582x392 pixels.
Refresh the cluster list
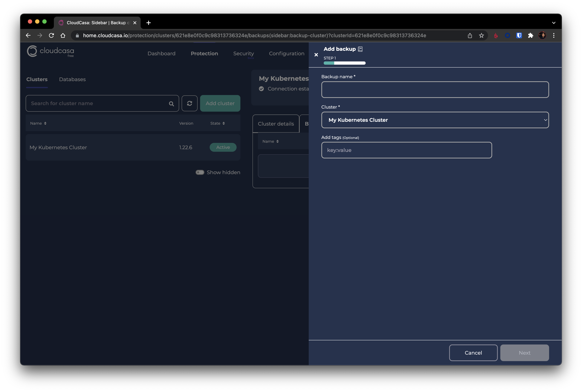pyautogui.click(x=189, y=103)
